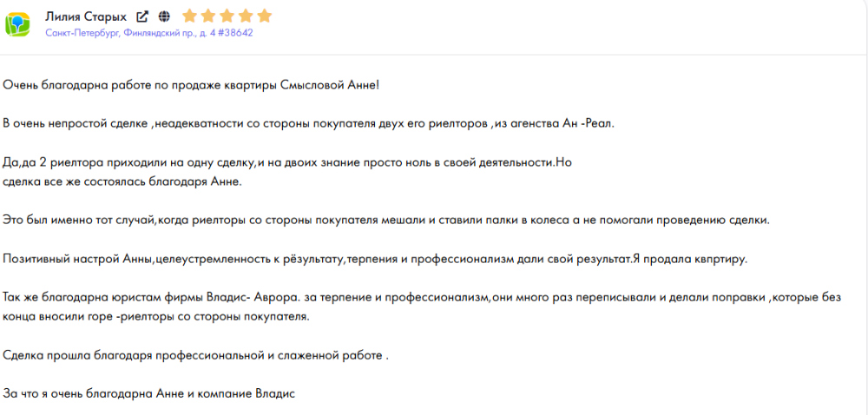Select the fourth rating star

click(247, 16)
